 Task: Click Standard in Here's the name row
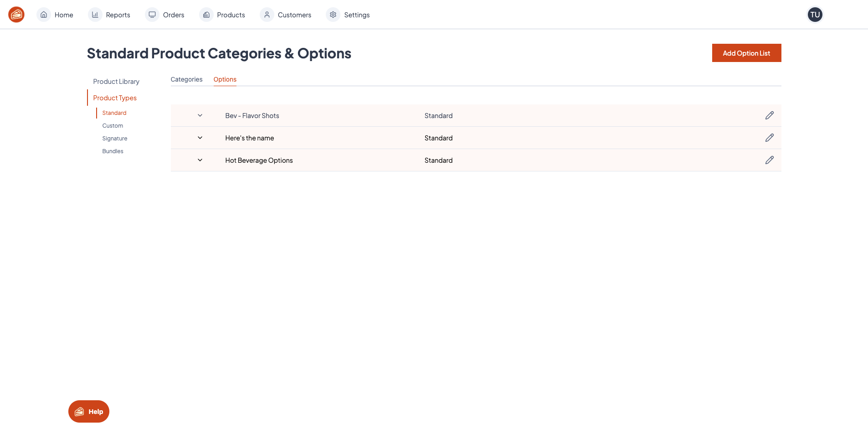click(438, 138)
